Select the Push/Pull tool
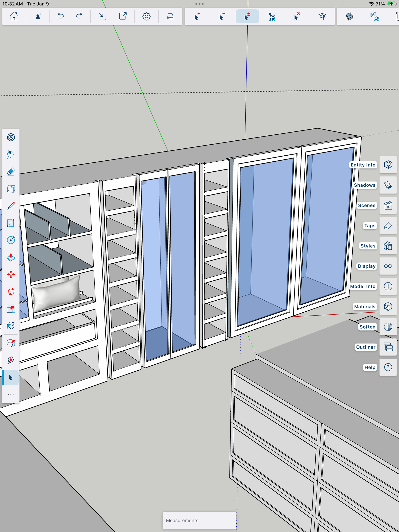Screen dimensions: 399x532 click(11, 257)
